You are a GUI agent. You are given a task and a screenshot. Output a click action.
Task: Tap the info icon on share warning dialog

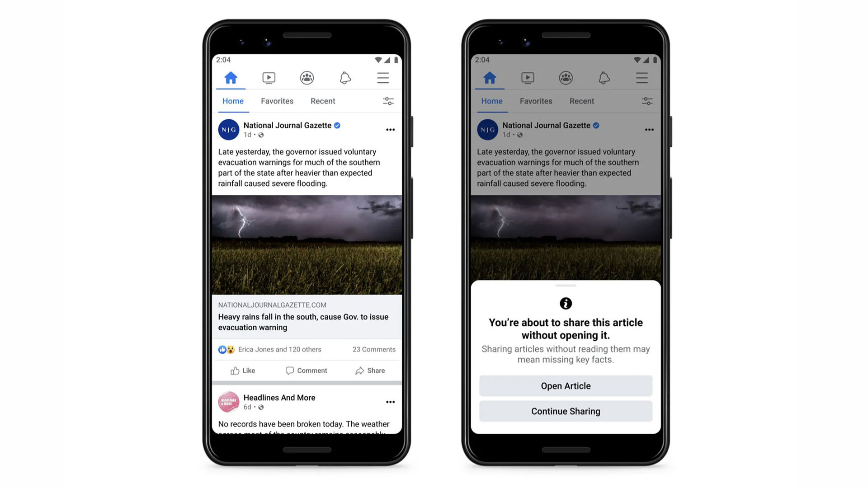click(565, 303)
